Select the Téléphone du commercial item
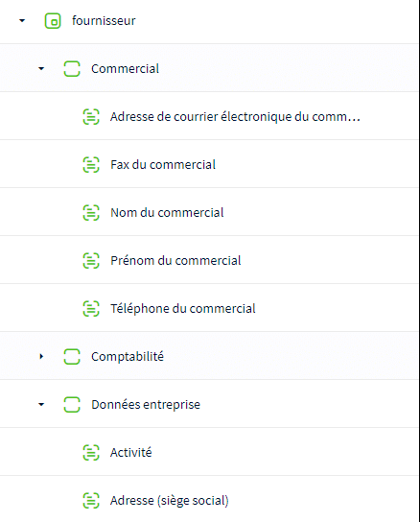The height and width of the screenshot is (522, 420). 209,308
